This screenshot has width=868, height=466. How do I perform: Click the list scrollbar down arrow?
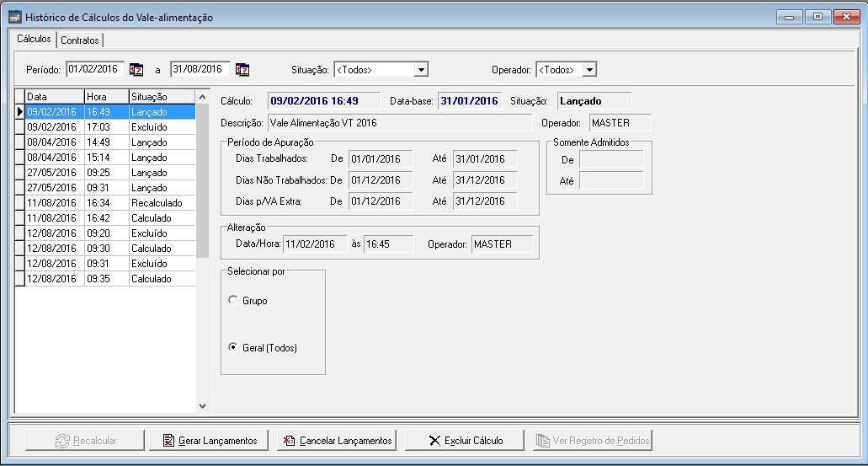pyautogui.click(x=202, y=405)
